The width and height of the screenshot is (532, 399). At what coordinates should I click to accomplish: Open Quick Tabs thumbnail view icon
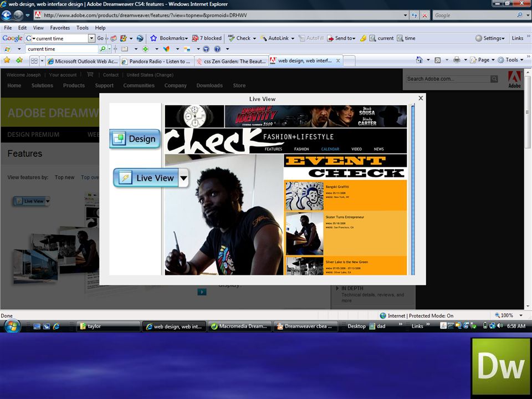pos(34,61)
